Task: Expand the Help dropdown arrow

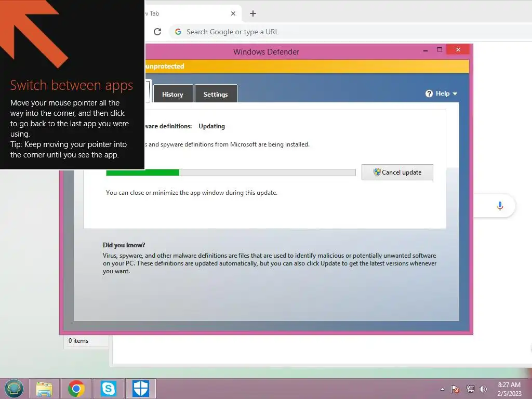Action: click(x=455, y=94)
